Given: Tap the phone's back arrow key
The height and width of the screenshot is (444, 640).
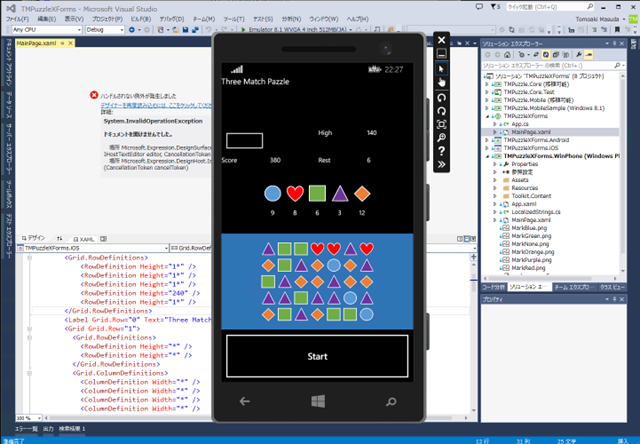Looking at the screenshot, I should pyautogui.click(x=245, y=400).
